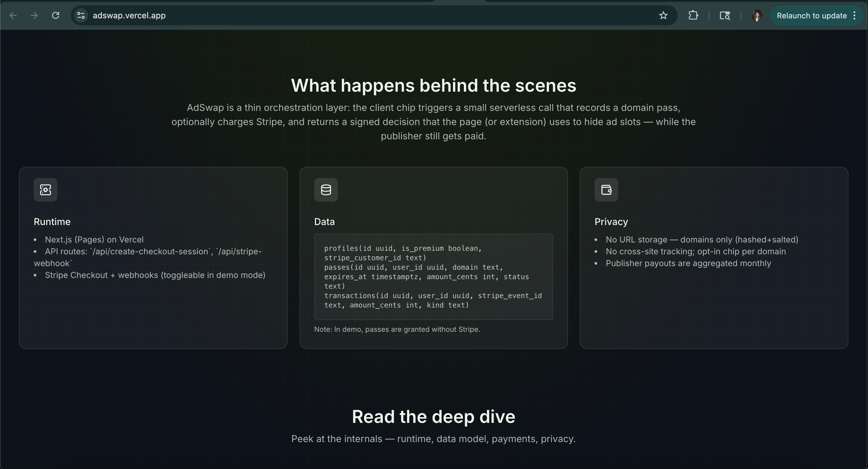Open site information icon in address bar
Image resolution: width=868 pixels, height=469 pixels.
(81, 15)
